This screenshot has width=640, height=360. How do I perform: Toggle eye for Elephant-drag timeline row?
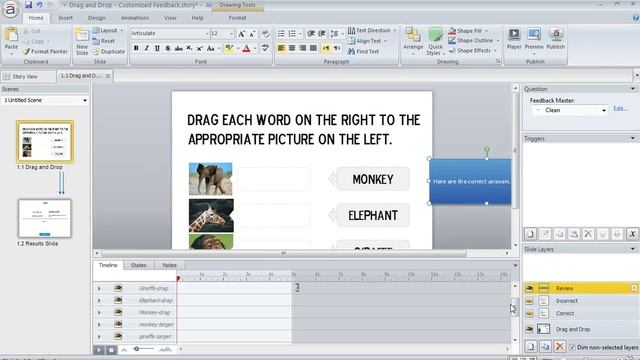click(x=118, y=300)
